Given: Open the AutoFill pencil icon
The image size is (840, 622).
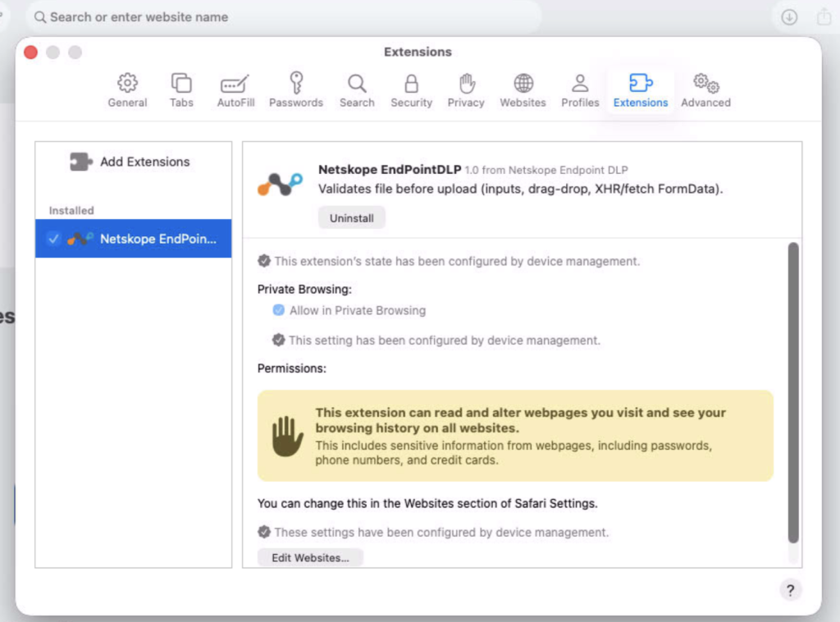Looking at the screenshot, I should pyautogui.click(x=235, y=85).
